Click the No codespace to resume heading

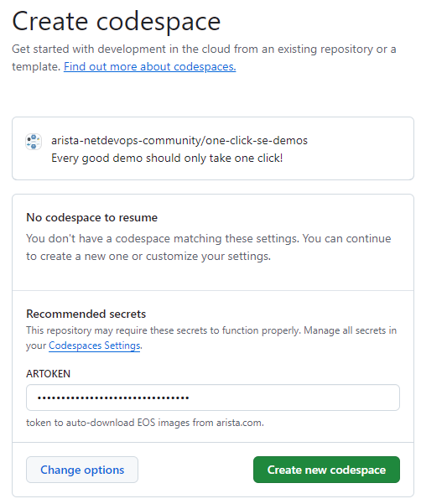point(92,217)
